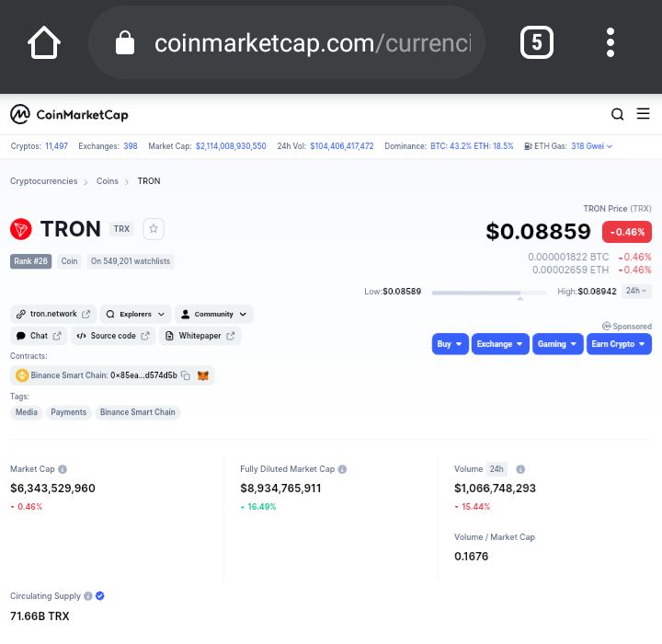Screen dimensions: 662x644
Task: Open the Whitepaper link
Action: click(x=200, y=336)
